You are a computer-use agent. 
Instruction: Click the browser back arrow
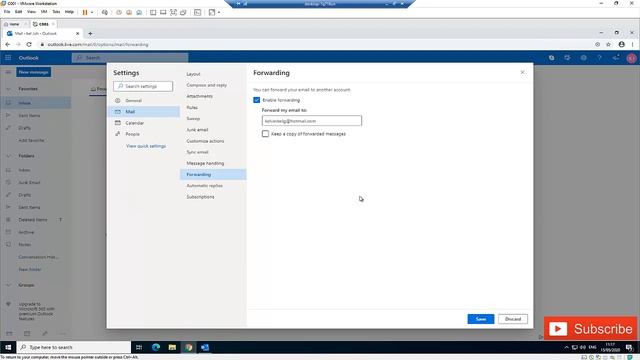coord(8,44)
